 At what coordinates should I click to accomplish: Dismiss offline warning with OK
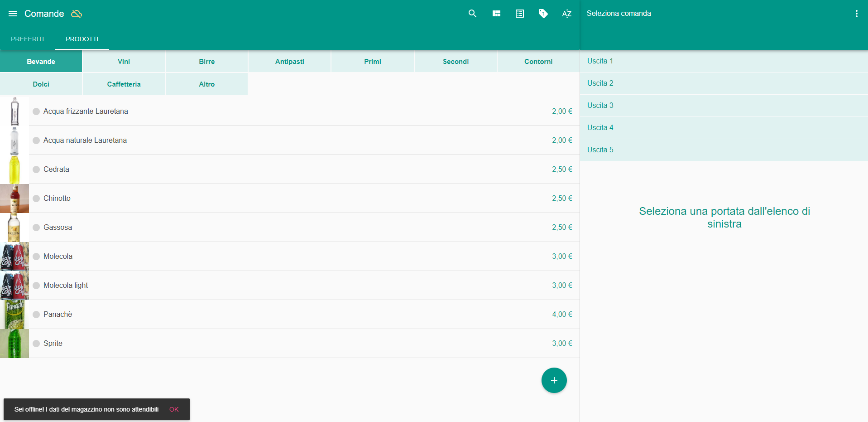(x=174, y=409)
